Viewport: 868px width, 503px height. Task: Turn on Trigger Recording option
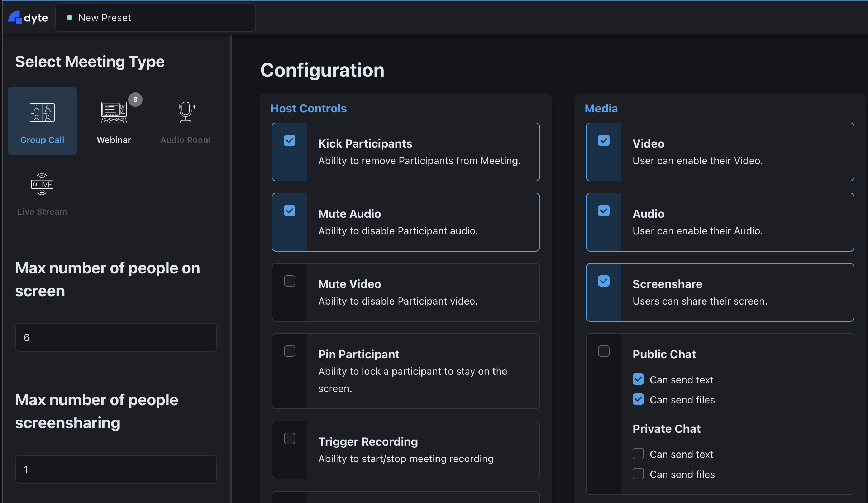(290, 439)
